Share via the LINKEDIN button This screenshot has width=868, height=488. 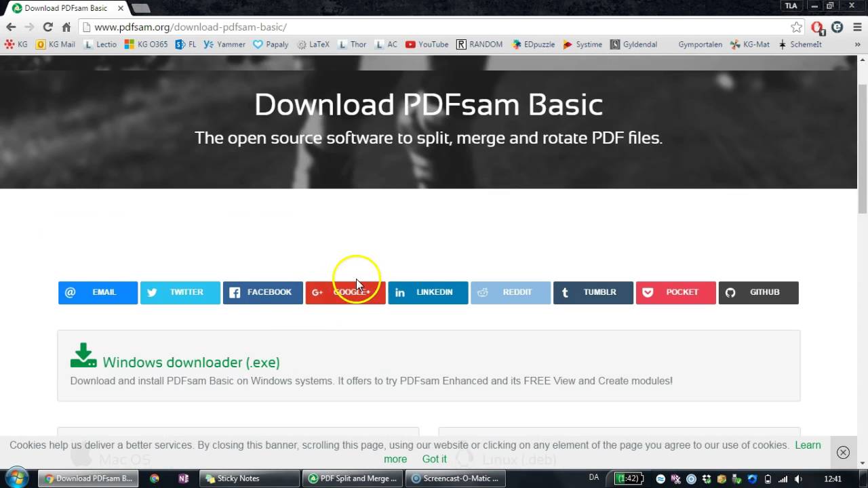(x=428, y=292)
